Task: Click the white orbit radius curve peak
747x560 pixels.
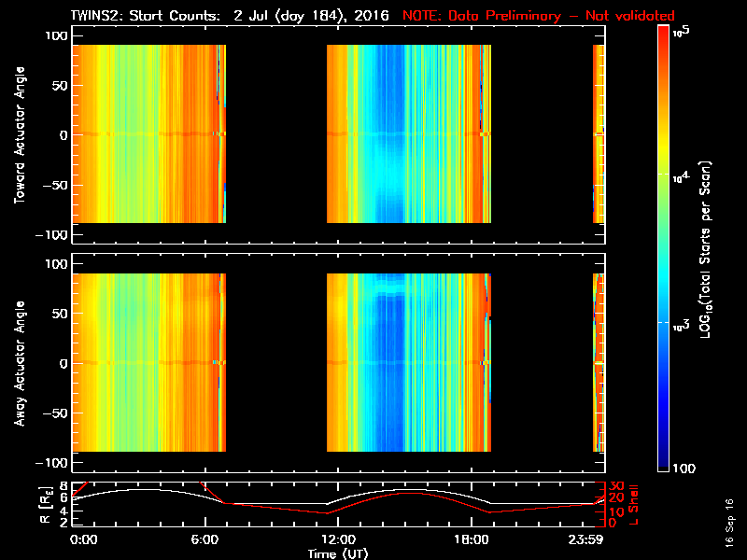Action: coord(138,489)
